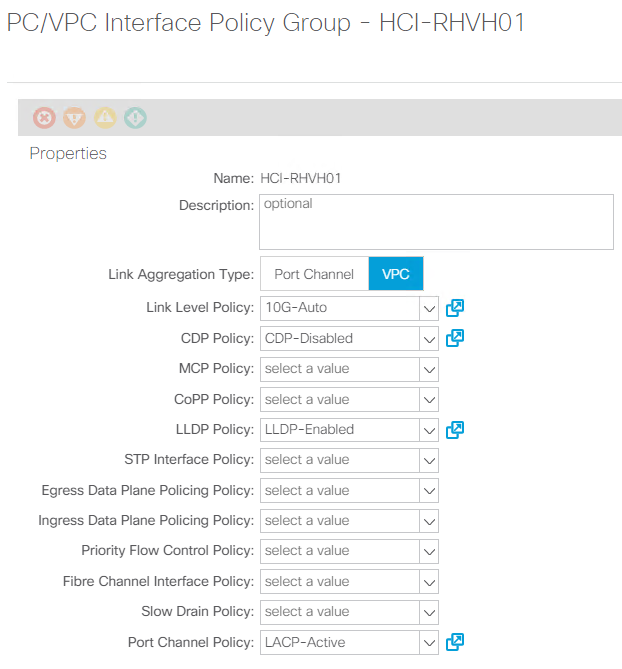Screen dimensions: 622x669
Task: Click the Description text field
Action: pos(436,221)
